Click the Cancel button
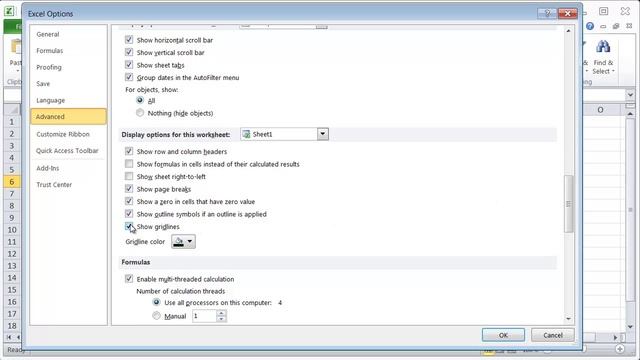 [x=553, y=335]
